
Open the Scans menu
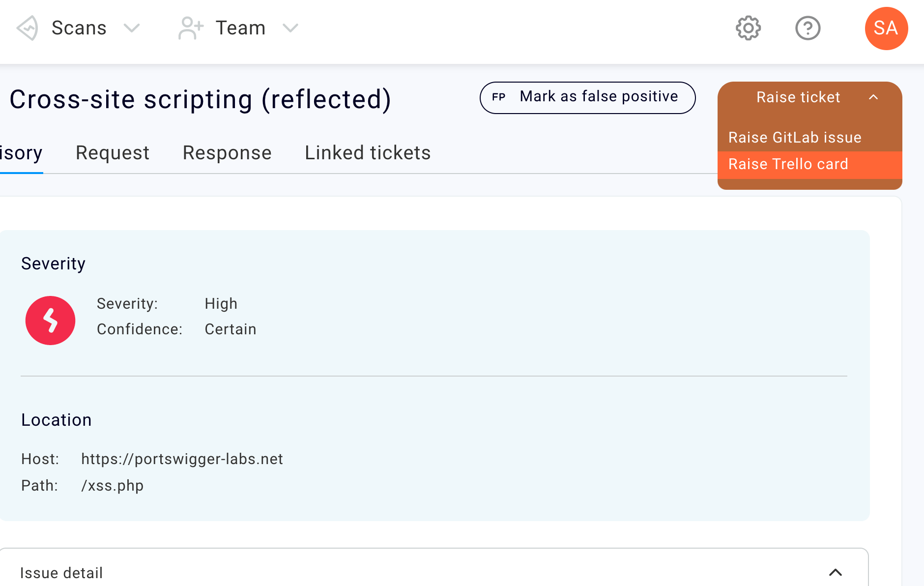pyautogui.click(x=79, y=28)
